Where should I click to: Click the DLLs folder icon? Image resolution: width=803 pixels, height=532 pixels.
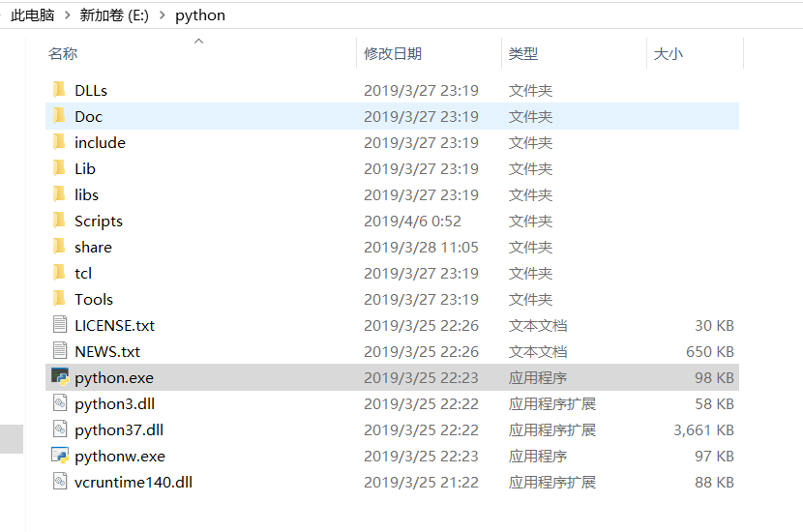(x=60, y=90)
